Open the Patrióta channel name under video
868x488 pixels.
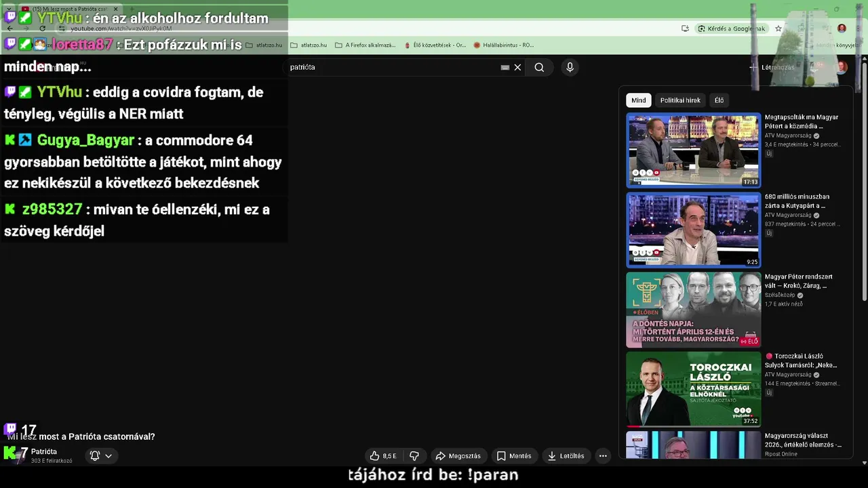pos(44,452)
